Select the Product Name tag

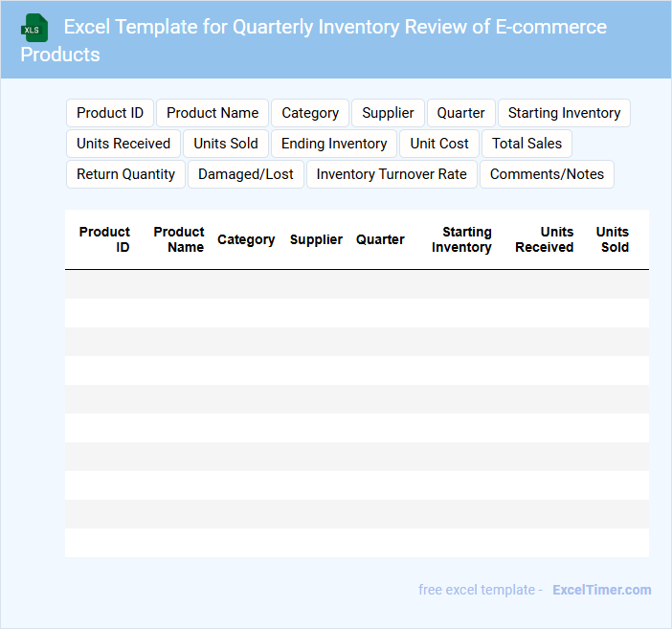click(x=213, y=113)
